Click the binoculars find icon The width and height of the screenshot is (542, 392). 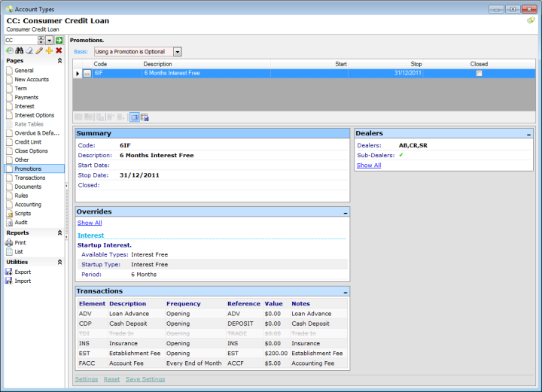click(x=20, y=50)
